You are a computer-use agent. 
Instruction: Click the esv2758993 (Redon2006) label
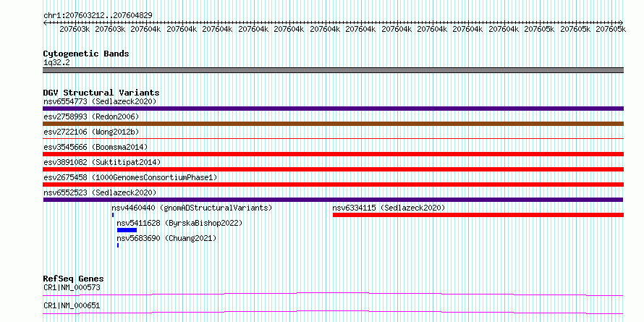click(91, 116)
